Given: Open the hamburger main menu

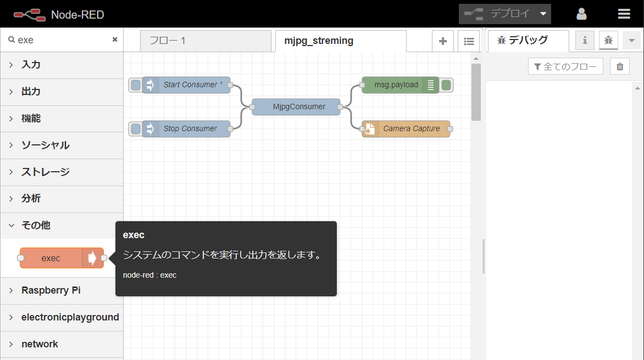Looking at the screenshot, I should (624, 14).
